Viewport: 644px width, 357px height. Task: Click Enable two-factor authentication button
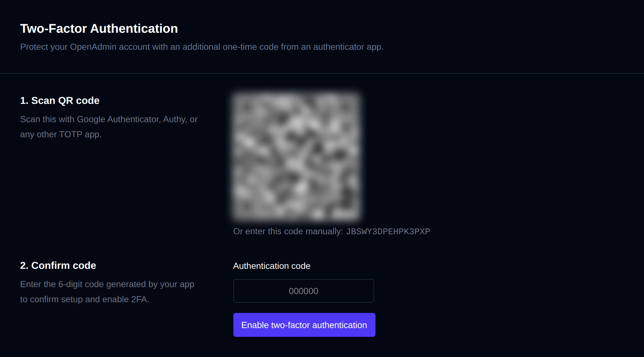[304, 325]
